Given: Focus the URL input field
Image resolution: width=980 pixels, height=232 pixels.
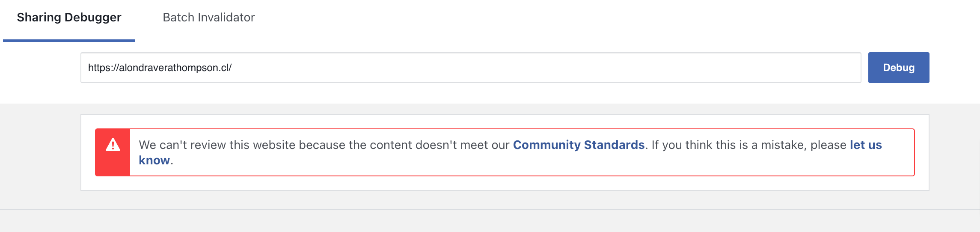Looking at the screenshot, I should 471,68.
